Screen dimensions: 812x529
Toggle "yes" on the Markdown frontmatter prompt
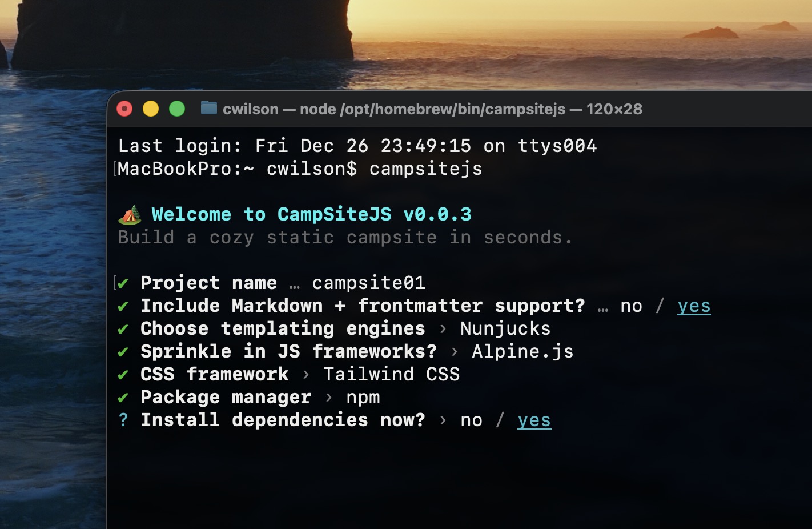(x=694, y=306)
